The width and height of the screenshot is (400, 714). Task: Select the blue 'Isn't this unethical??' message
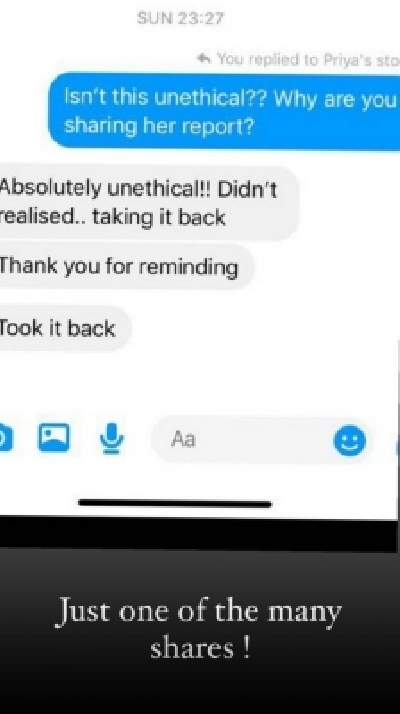(224, 112)
